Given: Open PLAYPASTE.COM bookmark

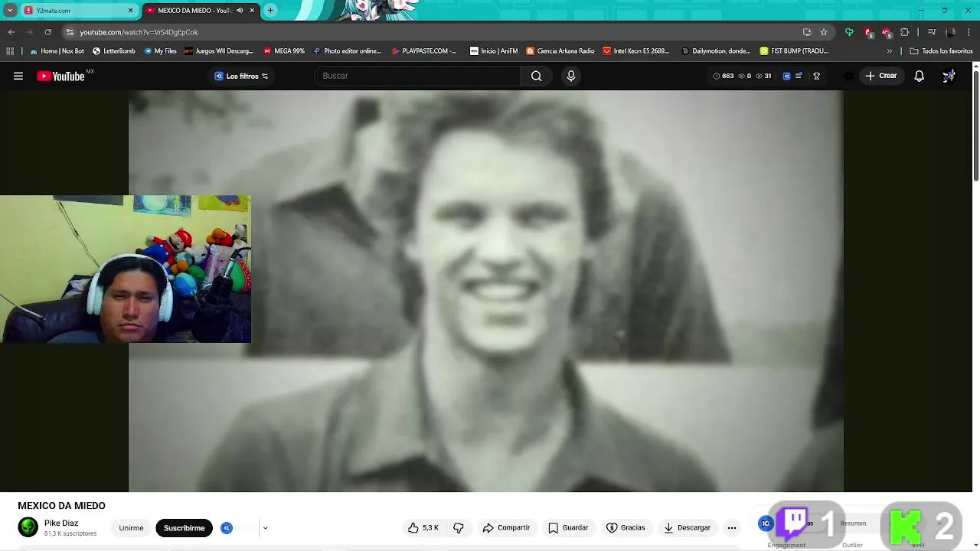Looking at the screenshot, I should 424,51.
